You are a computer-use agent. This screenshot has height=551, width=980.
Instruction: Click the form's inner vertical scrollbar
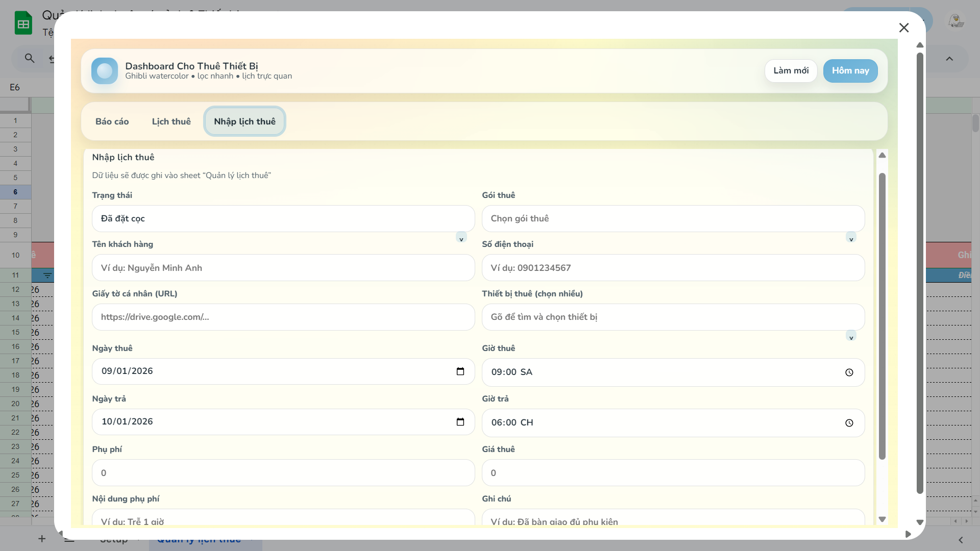tap(882, 316)
